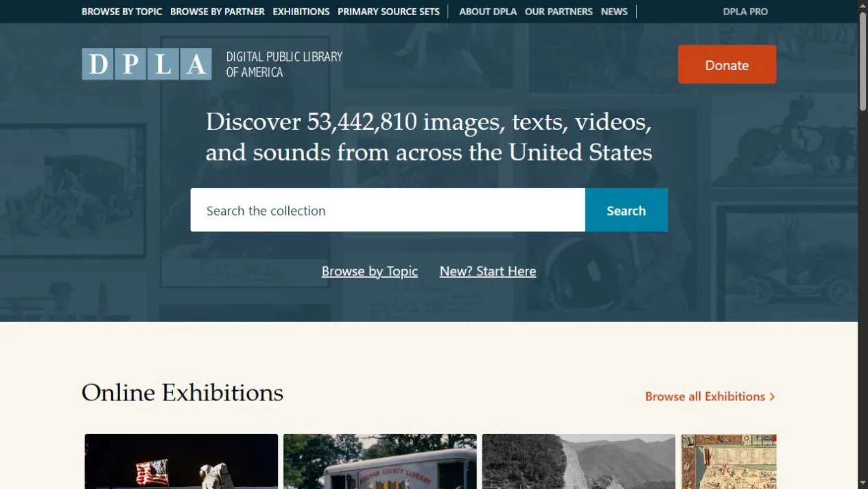This screenshot has height=489, width=868.
Task: Click the scrollbar up arrow
Action: point(863,5)
